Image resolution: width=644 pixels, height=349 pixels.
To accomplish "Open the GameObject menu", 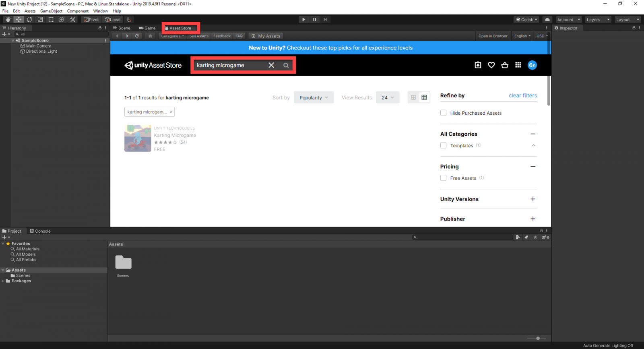I will pos(51,11).
